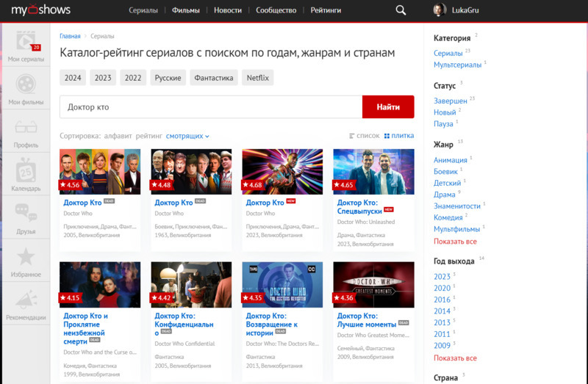Filter release year by 2016
The height and width of the screenshot is (384, 588).
click(x=442, y=300)
